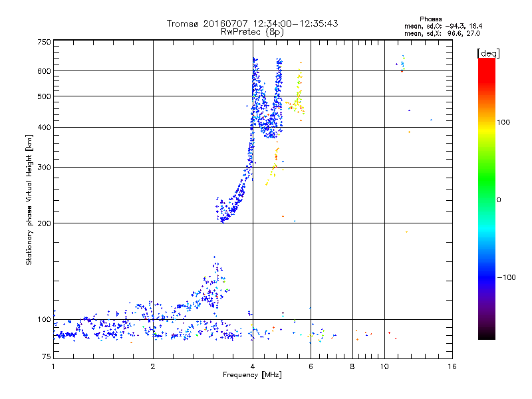
Task: Click the colorbar tick label '0'
Action: tap(499, 200)
